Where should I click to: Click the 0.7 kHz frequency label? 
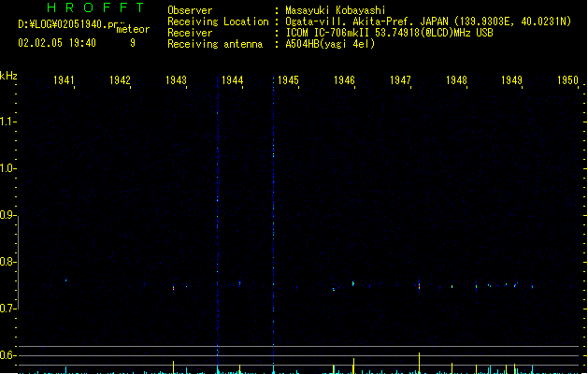click(x=7, y=309)
